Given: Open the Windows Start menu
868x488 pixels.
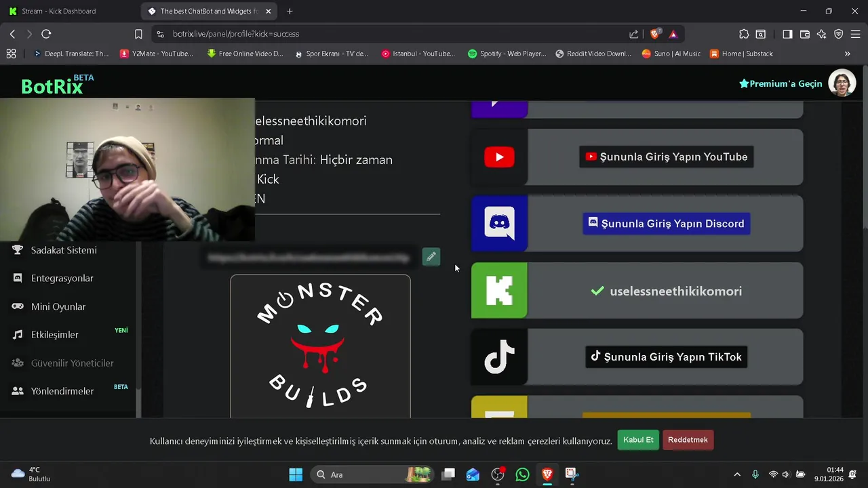Looking at the screenshot, I should coord(296,474).
